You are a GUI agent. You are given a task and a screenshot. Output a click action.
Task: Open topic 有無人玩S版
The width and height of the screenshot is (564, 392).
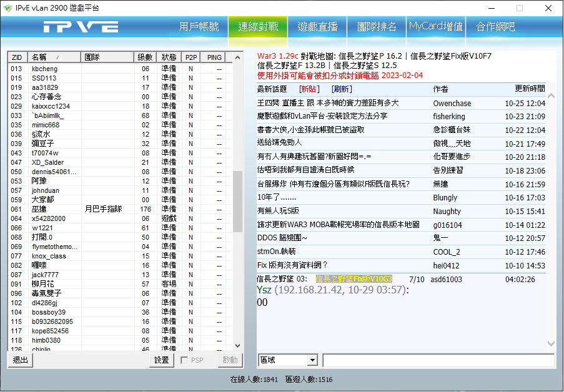click(278, 211)
